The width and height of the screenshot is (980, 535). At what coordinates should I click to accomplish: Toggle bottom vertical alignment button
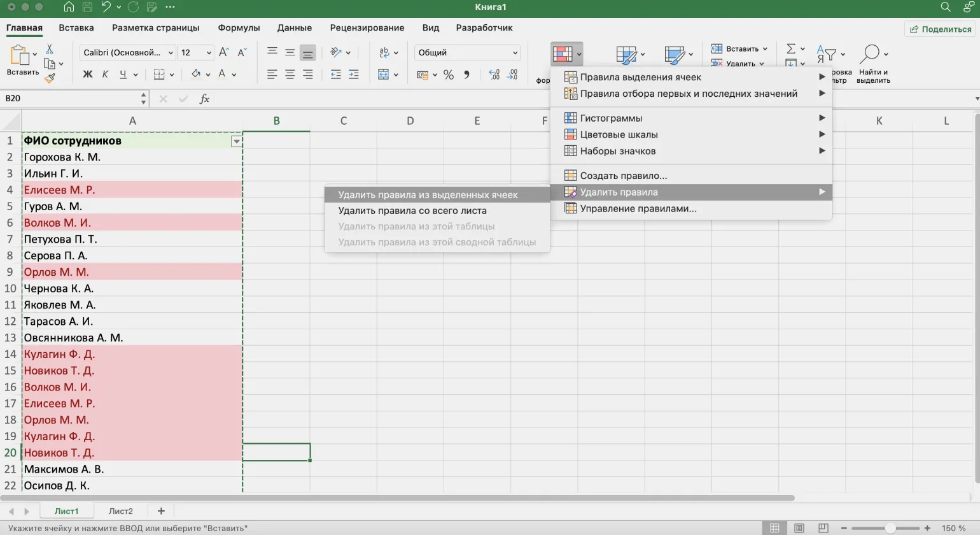click(307, 53)
